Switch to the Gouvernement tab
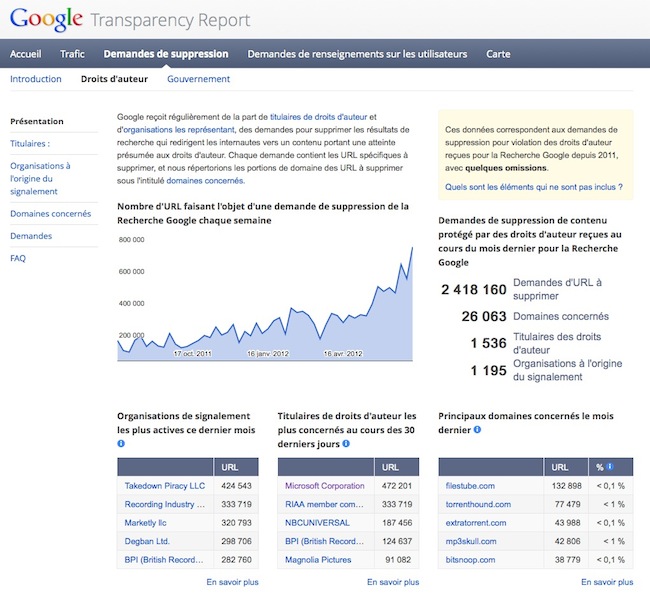This screenshot has height=599, width=650. pos(199,79)
